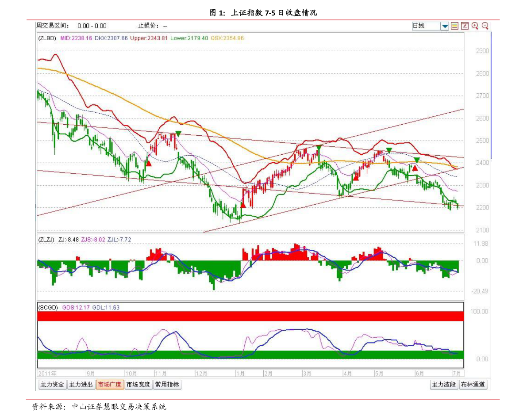
Task: Click the 3月 marker on time axis
Action: 307,373
